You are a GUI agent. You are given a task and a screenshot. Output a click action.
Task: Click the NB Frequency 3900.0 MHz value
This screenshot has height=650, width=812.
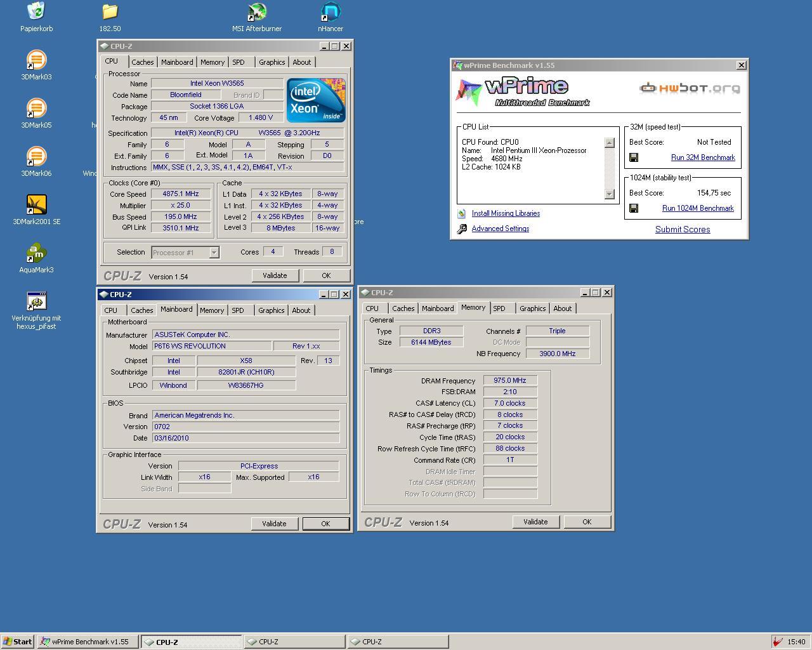pyautogui.click(x=558, y=354)
